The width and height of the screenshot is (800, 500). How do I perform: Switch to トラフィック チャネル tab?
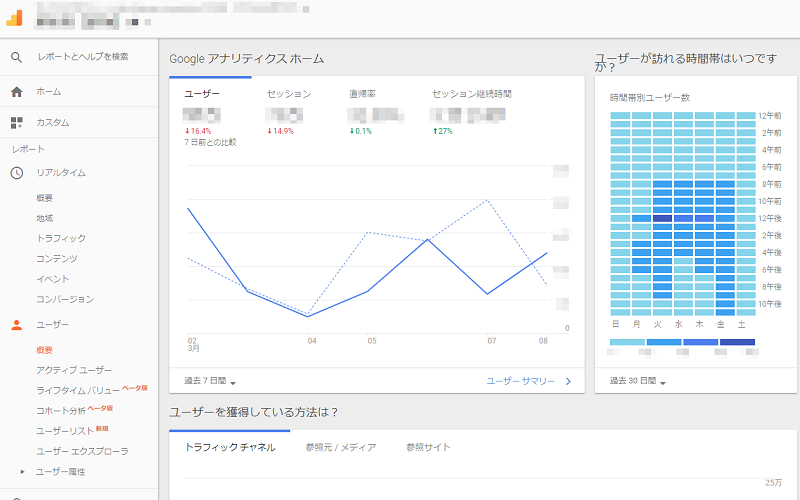pos(230,447)
